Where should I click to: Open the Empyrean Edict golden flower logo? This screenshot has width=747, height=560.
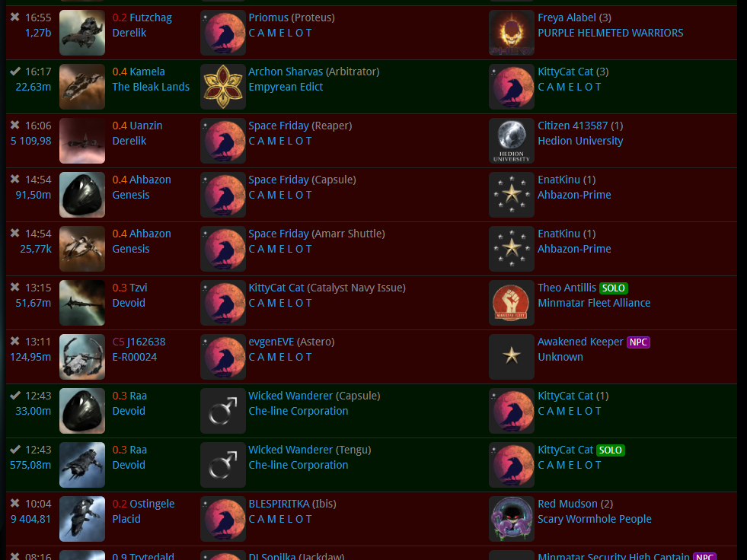tap(223, 87)
